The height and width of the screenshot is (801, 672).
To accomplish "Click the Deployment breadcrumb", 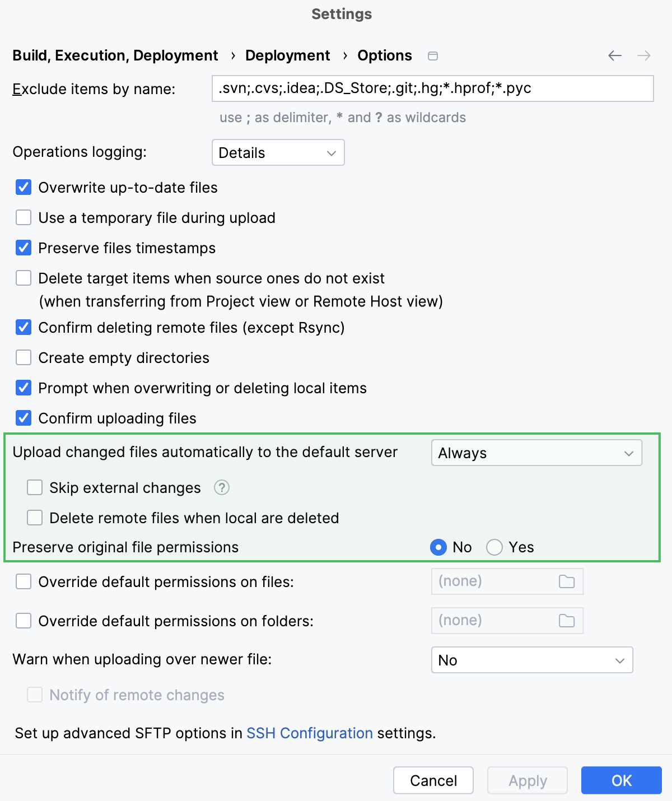I will (x=287, y=55).
